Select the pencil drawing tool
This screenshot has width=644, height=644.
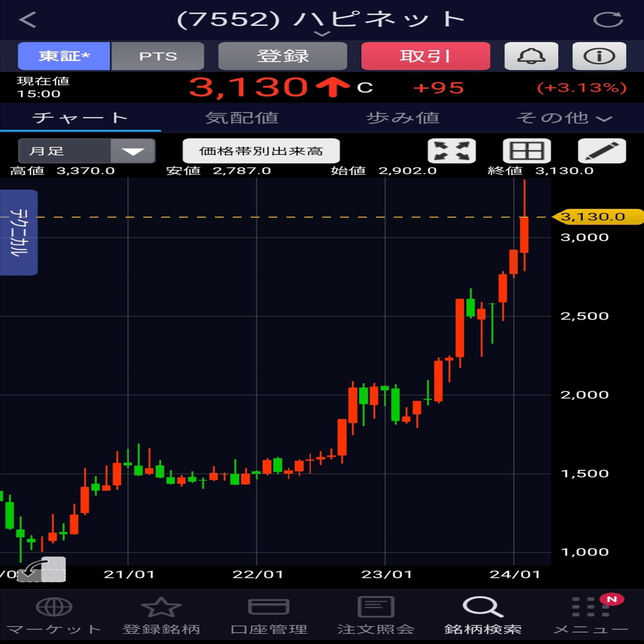click(602, 151)
